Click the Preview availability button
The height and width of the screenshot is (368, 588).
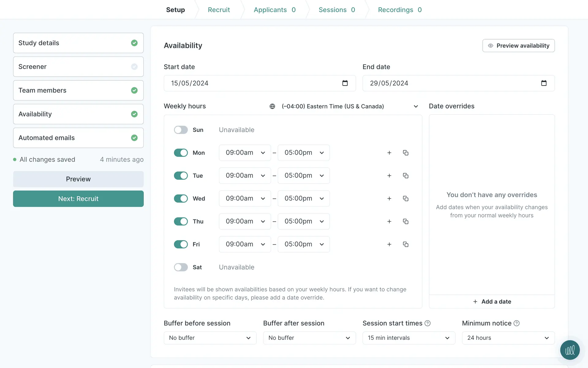[518, 46]
